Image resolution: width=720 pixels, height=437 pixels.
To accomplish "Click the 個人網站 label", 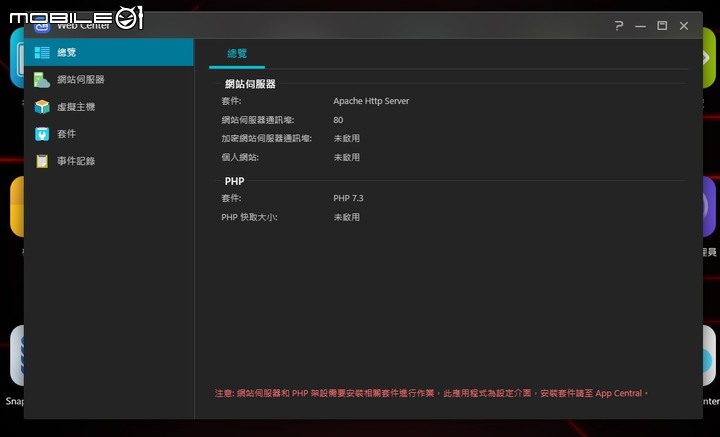I will pos(240,157).
